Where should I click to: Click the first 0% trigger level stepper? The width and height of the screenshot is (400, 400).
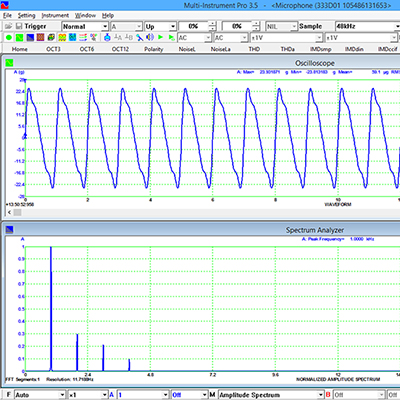pos(212,26)
